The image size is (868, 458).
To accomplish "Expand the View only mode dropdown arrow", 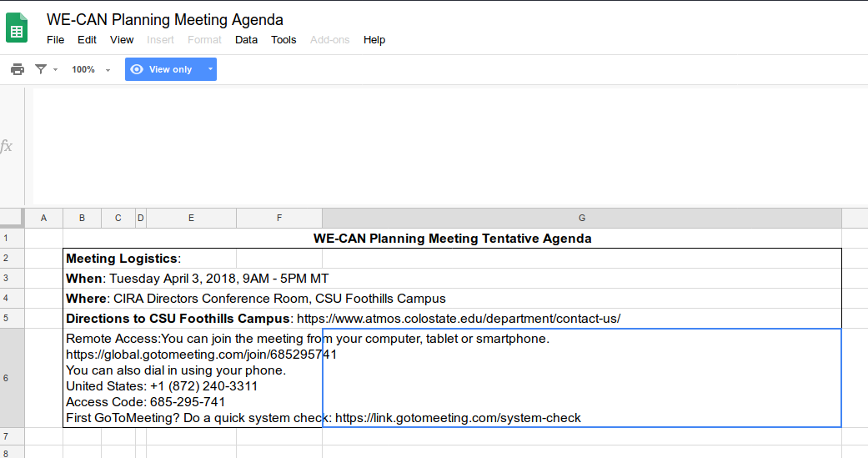I will click(210, 69).
